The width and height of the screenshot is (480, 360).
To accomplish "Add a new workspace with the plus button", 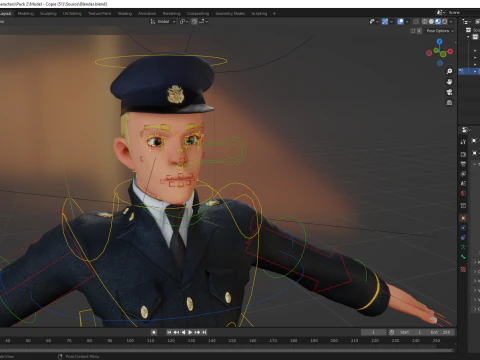I will coord(274,14).
